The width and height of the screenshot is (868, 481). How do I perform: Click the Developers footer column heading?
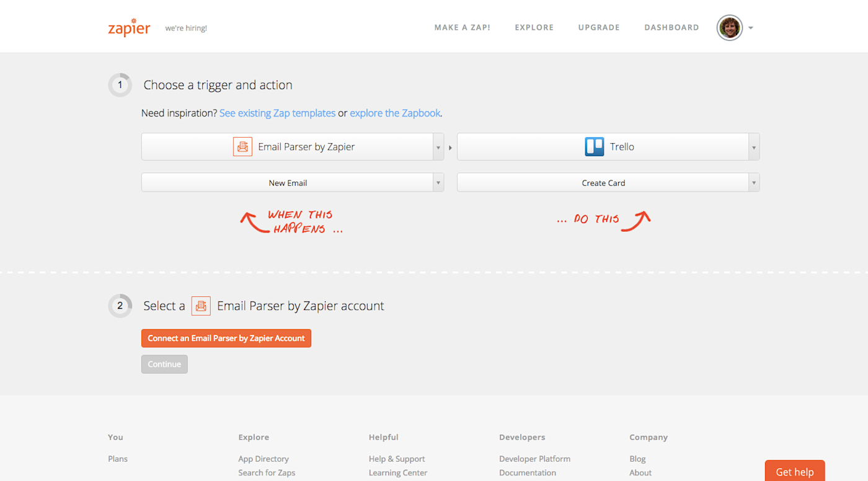(x=522, y=437)
